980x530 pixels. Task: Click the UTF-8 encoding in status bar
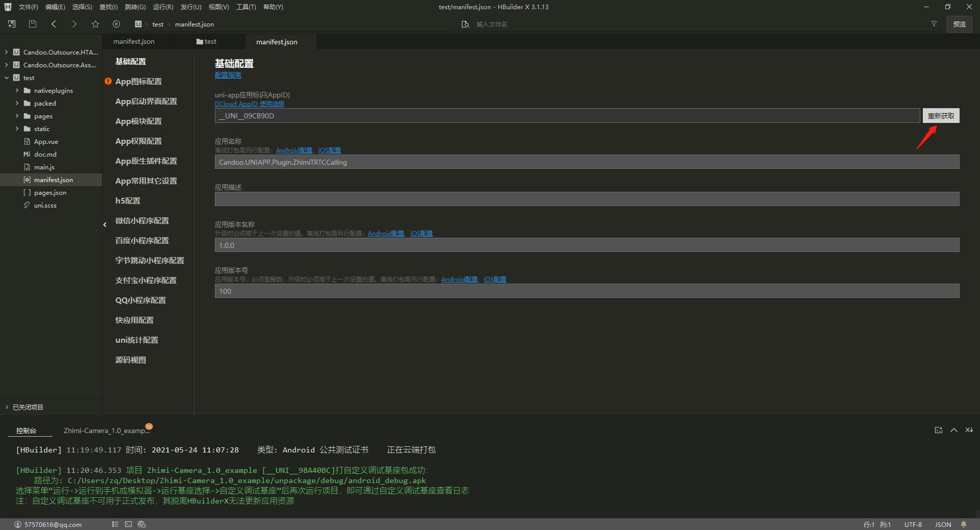(x=913, y=524)
